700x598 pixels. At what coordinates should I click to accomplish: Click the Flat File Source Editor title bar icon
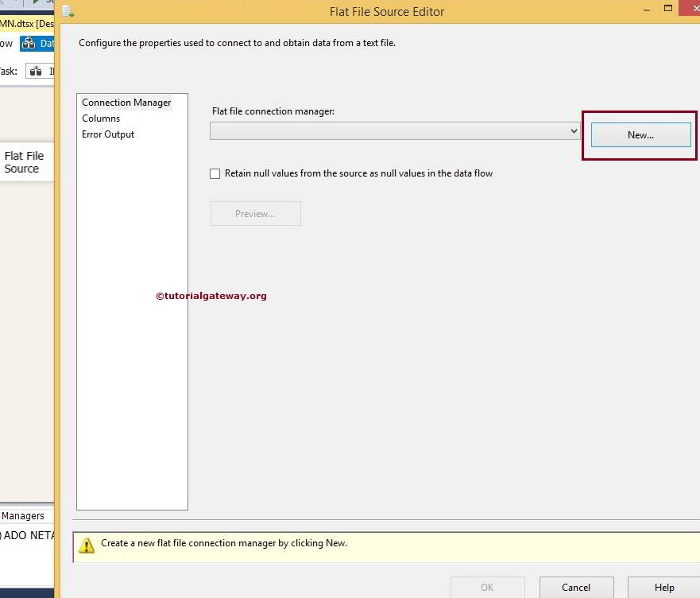tap(68, 10)
